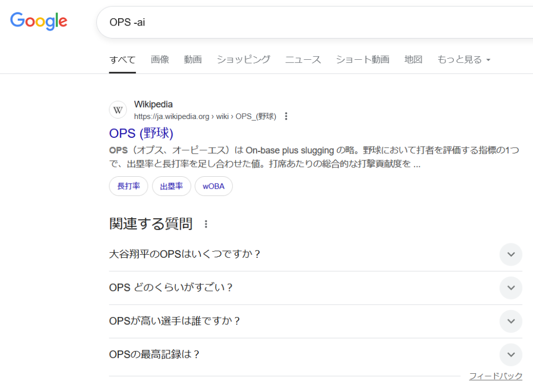
Task: Click the Wikipedia site name text
Action: coord(154,104)
